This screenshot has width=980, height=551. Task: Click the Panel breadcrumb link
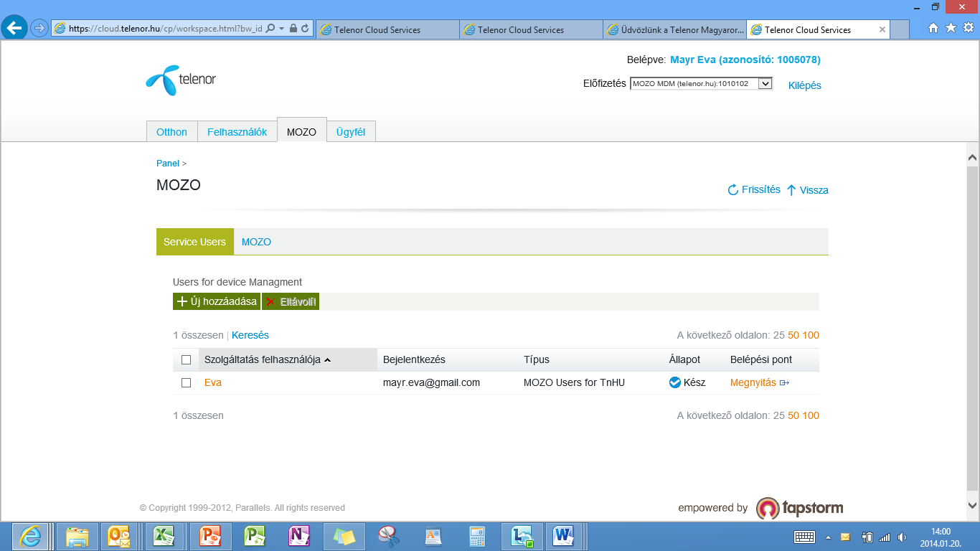click(x=168, y=164)
